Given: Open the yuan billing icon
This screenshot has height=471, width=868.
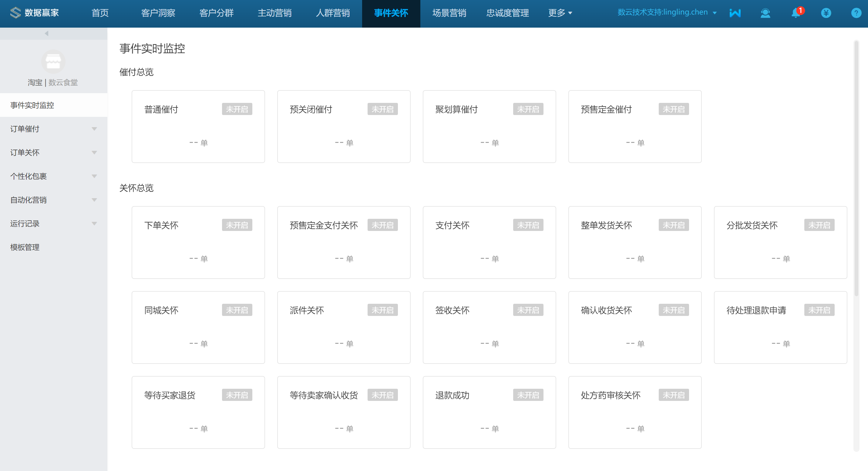Looking at the screenshot, I should click(826, 13).
